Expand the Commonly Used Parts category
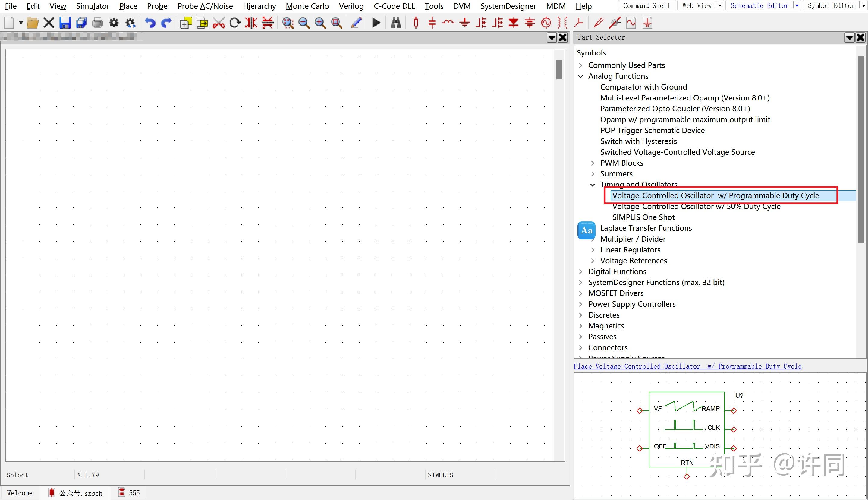 [581, 65]
